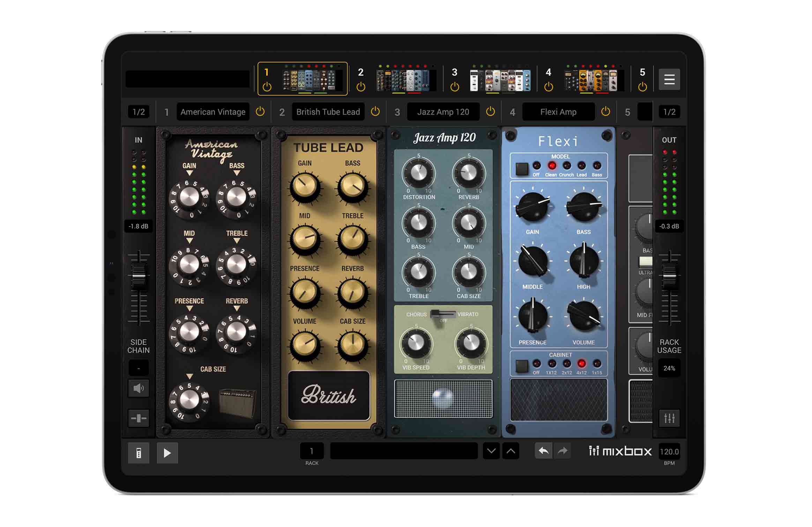Click the input gain fader handle
Screen dimensions: 812x527
tap(139, 276)
